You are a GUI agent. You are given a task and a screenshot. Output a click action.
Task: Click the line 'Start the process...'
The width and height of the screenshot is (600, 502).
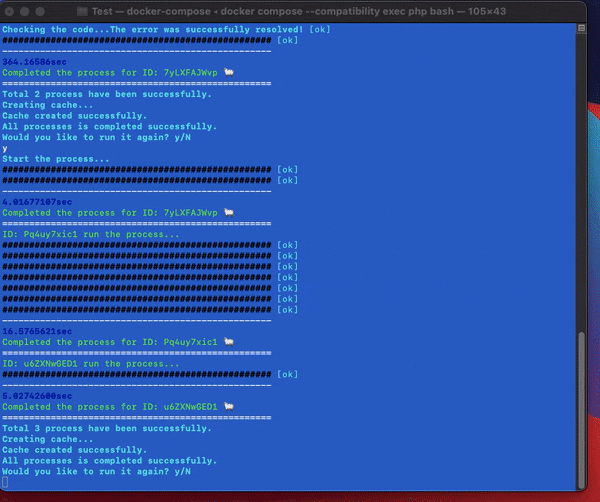click(55, 159)
